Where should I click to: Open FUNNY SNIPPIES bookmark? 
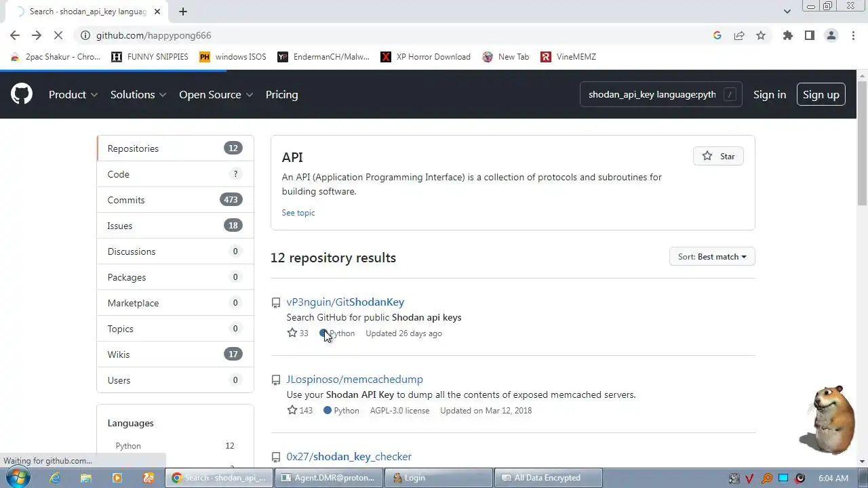150,57
